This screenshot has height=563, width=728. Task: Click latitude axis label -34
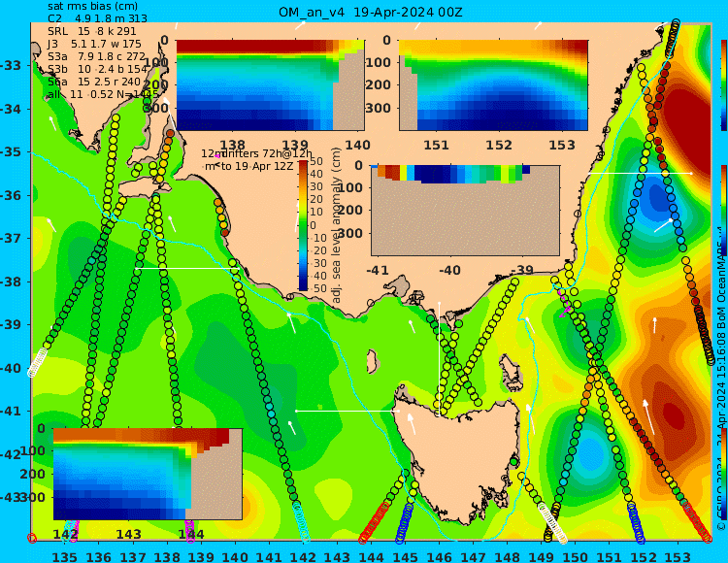pos(11,109)
